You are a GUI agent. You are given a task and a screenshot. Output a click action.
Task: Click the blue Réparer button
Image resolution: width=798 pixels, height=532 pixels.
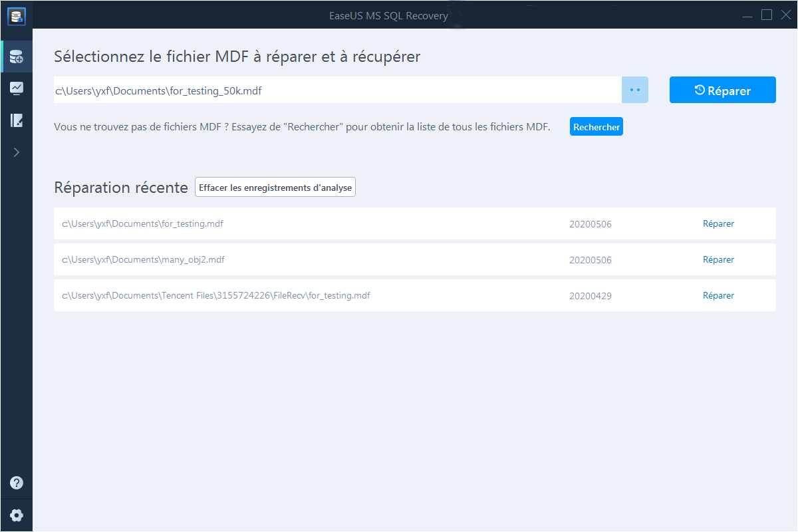pos(722,90)
